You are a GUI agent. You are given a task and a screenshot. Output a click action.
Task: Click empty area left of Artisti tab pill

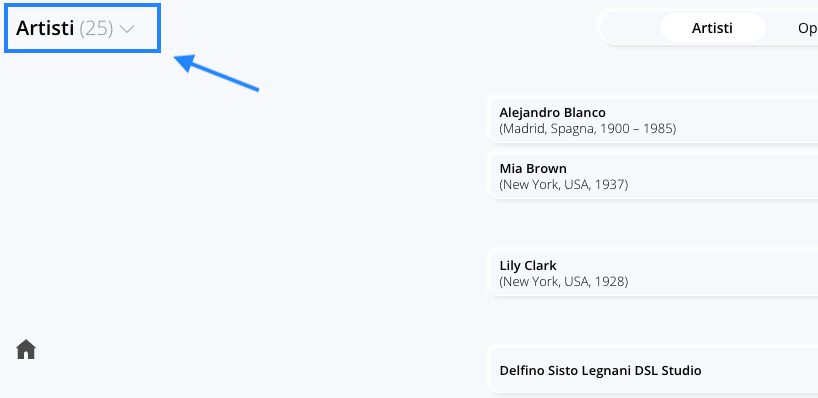[x=631, y=28]
